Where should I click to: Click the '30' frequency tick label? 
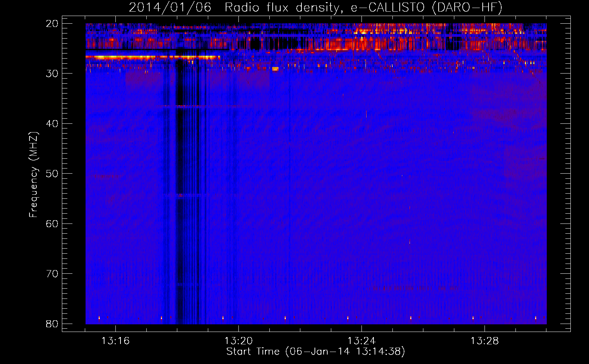click(x=52, y=74)
